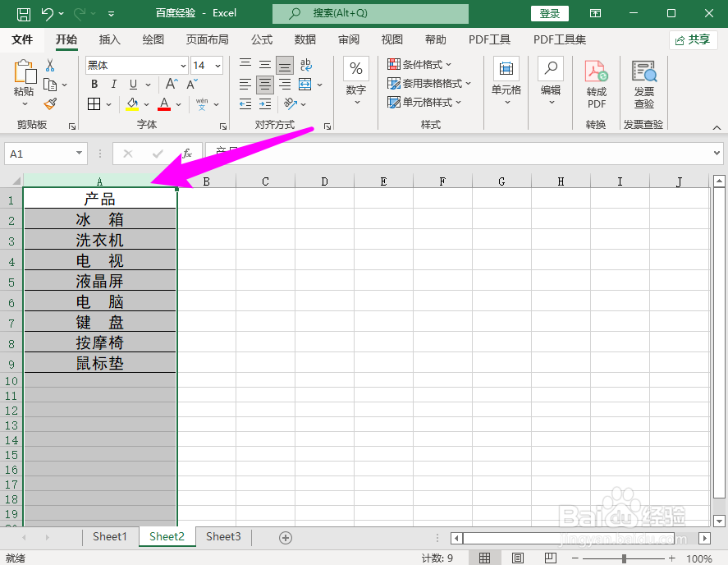Open the Data tab
The image size is (728, 565).
tap(305, 39)
